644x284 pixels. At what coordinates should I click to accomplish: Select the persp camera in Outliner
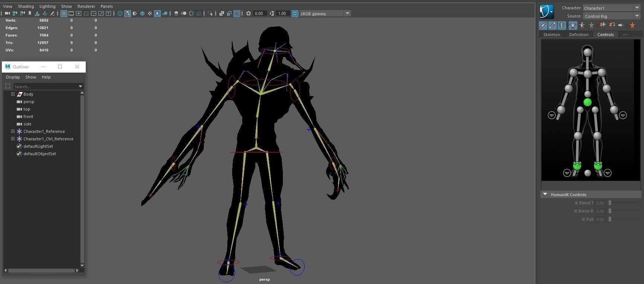[29, 102]
